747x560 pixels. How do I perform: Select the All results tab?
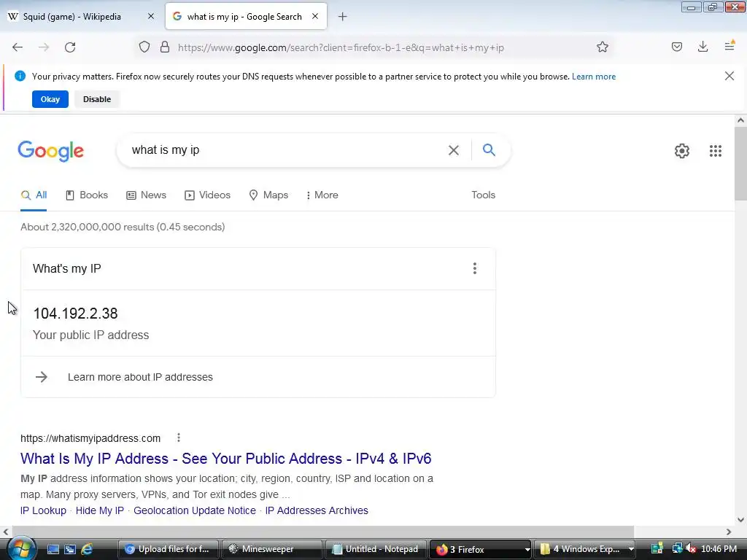click(34, 195)
